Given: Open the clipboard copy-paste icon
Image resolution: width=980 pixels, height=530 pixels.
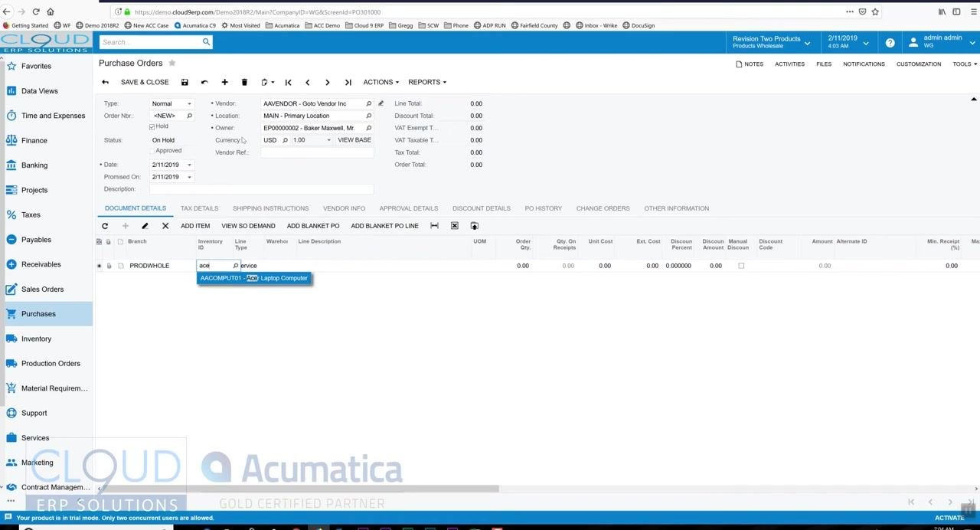Looking at the screenshot, I should click(x=266, y=82).
